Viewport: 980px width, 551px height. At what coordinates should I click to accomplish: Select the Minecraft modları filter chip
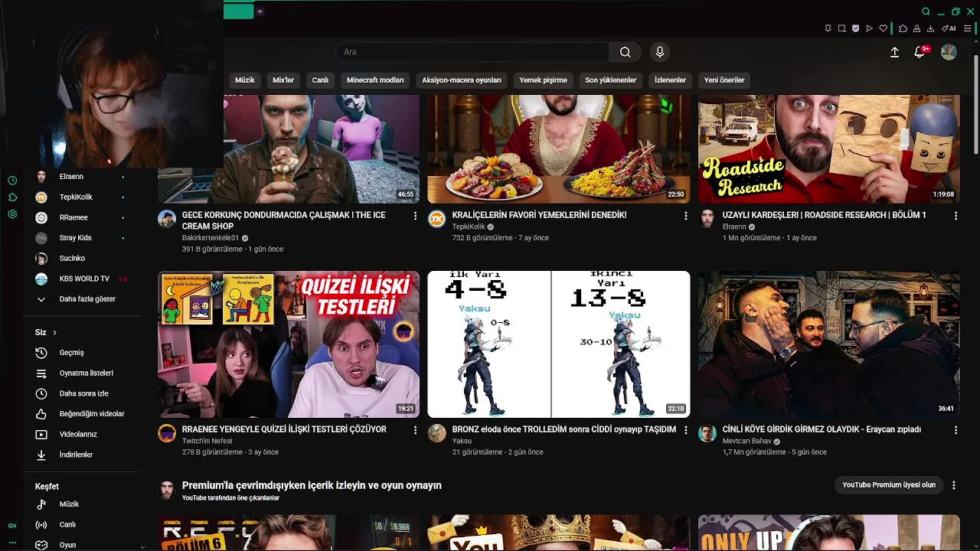click(x=375, y=80)
